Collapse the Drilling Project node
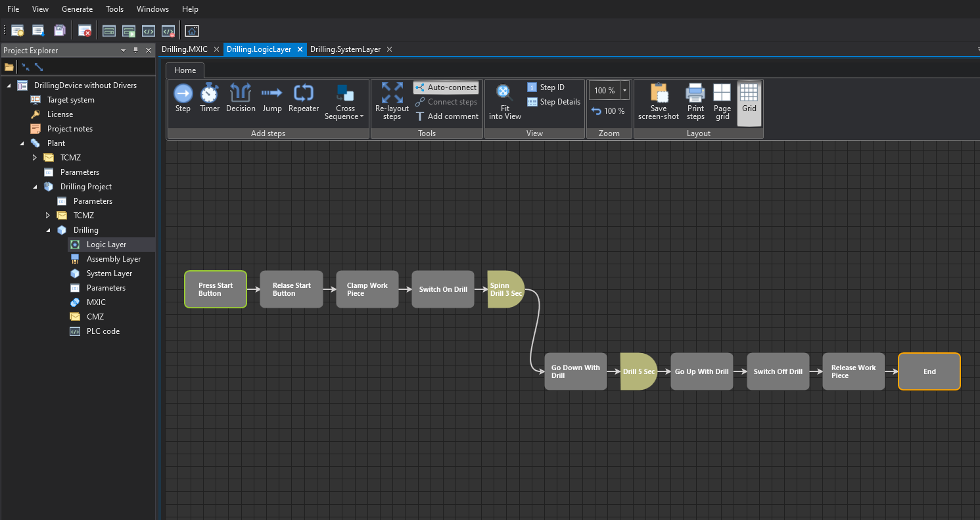 (35, 187)
